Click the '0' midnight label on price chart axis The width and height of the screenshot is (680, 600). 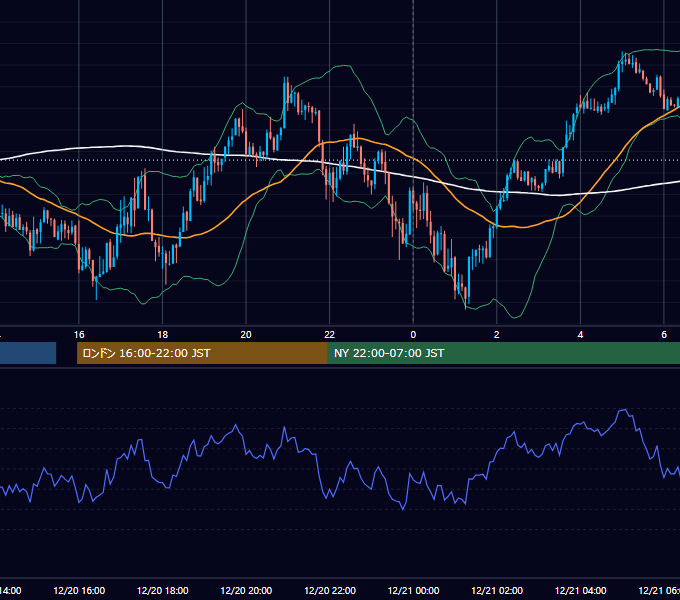413,334
